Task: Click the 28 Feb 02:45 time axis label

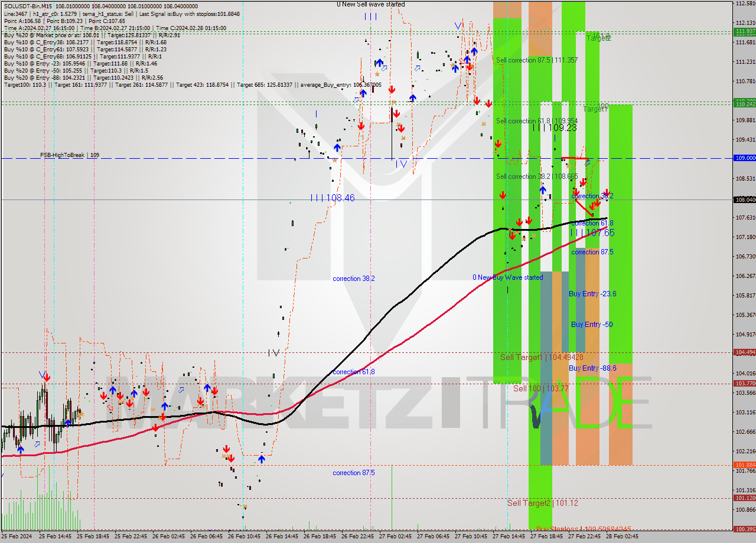Action: [622, 537]
